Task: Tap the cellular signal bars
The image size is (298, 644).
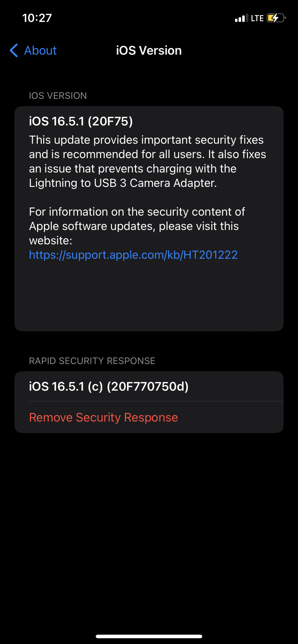Action: [x=241, y=18]
